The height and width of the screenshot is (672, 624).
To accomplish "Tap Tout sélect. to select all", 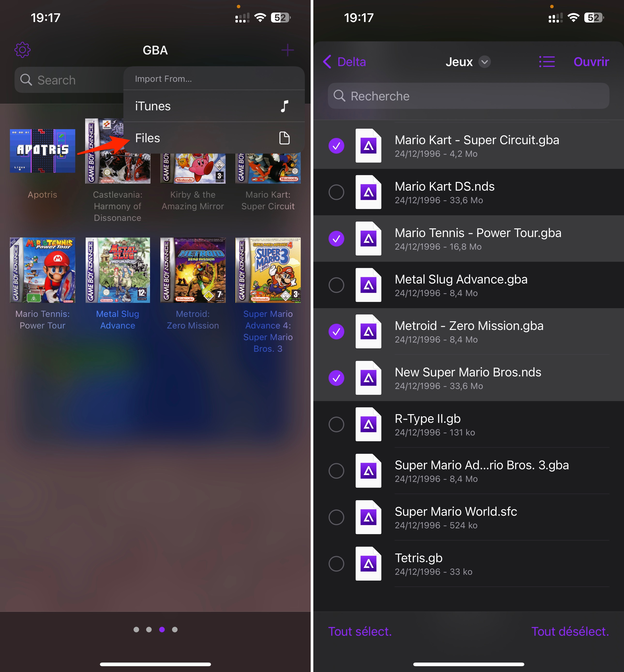I will pos(360,632).
